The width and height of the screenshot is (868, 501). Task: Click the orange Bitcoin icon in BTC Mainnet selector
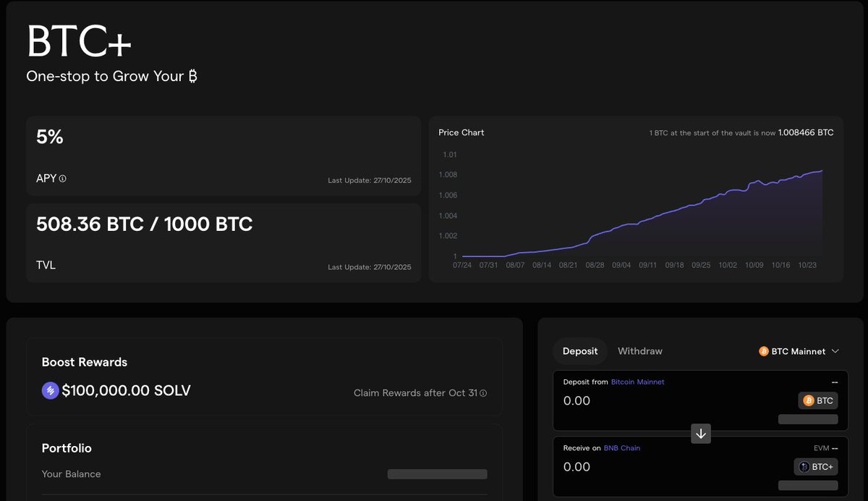[x=764, y=351]
